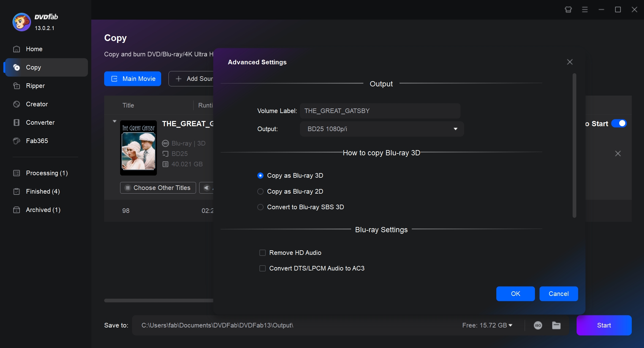Click the ISO output format icon
Image resolution: width=644 pixels, height=348 pixels.
(x=538, y=325)
